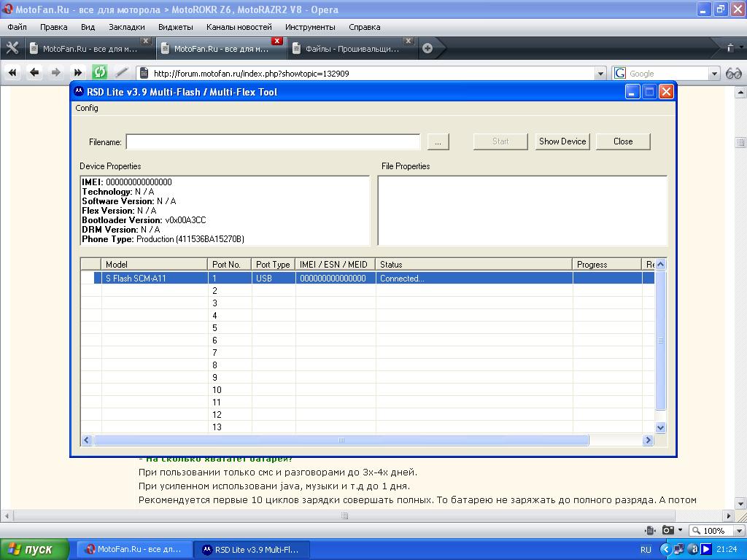Click the RU language indicator
The width and height of the screenshot is (747, 560).
click(x=646, y=550)
